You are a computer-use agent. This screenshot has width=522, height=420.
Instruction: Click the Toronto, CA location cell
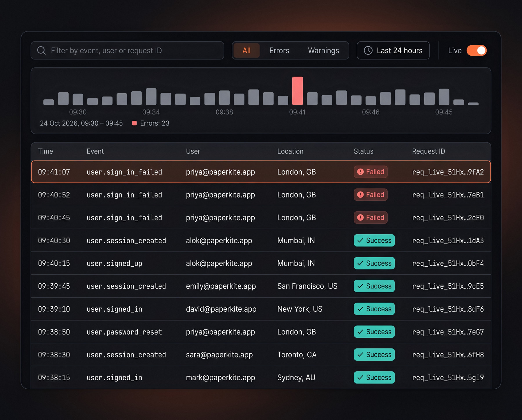[297, 355]
